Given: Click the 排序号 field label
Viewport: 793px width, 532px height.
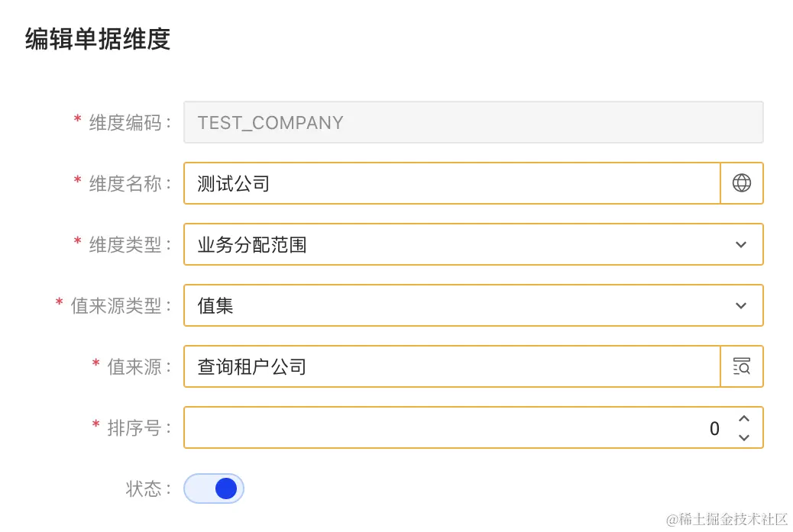Looking at the screenshot, I should [x=134, y=428].
